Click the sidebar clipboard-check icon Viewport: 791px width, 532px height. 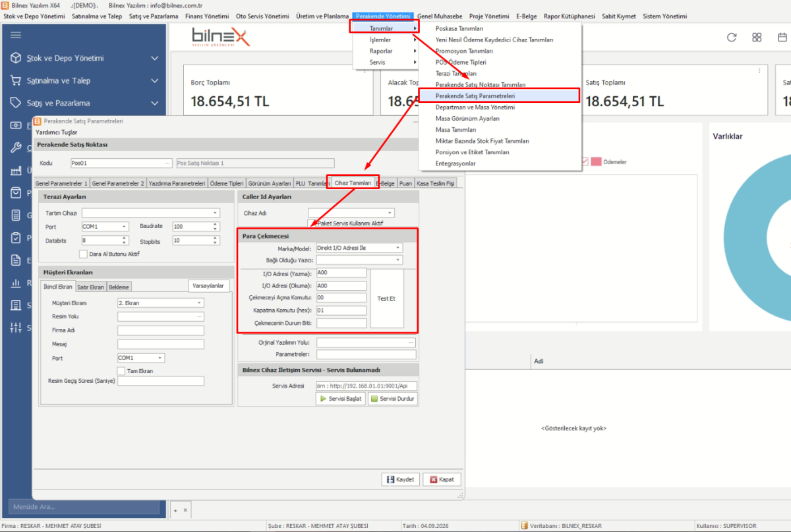click(x=16, y=237)
